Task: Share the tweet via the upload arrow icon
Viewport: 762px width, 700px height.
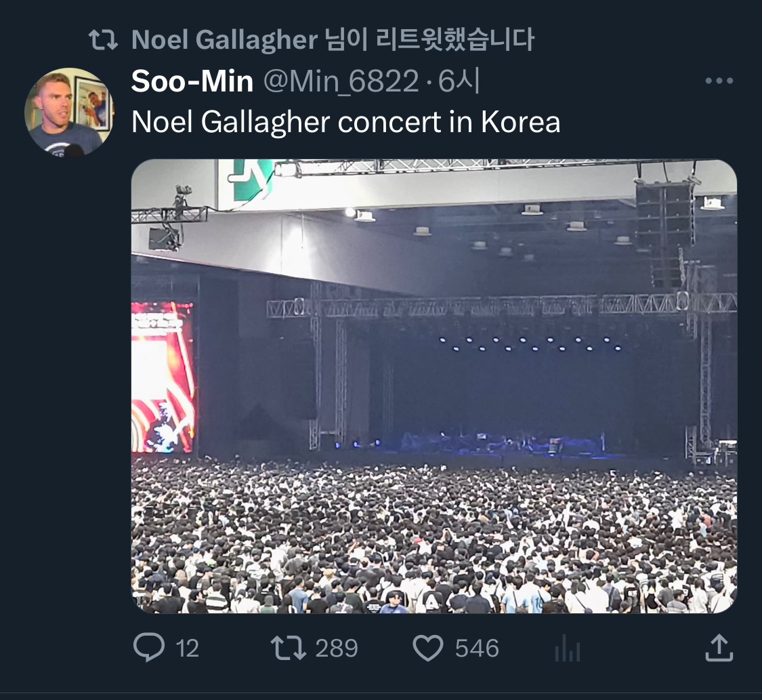Action: click(x=719, y=647)
